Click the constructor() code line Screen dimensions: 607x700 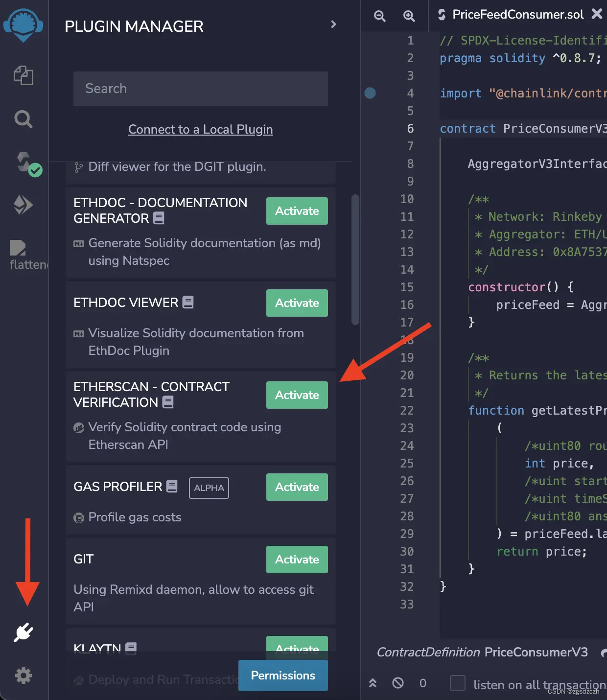click(521, 287)
